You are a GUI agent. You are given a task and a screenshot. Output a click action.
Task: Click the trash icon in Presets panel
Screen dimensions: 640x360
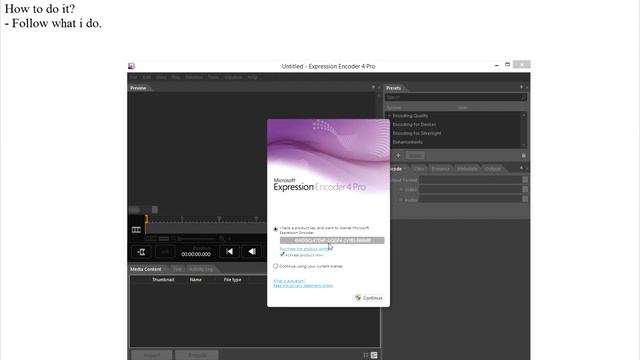coord(524,156)
